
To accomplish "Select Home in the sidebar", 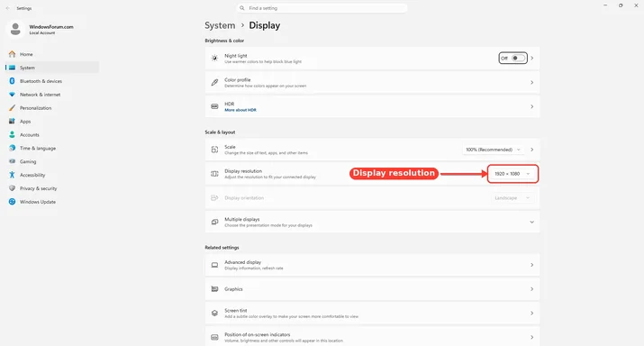I will [52, 54].
